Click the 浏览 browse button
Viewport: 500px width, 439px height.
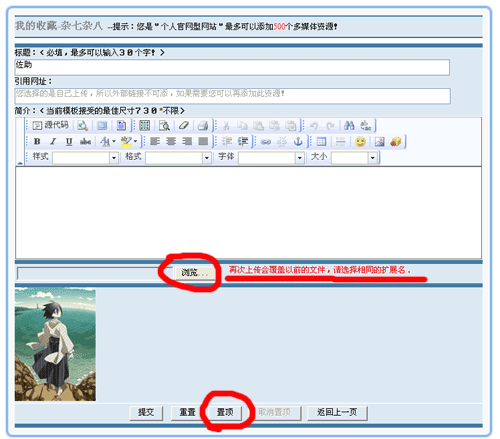pyautogui.click(x=195, y=273)
